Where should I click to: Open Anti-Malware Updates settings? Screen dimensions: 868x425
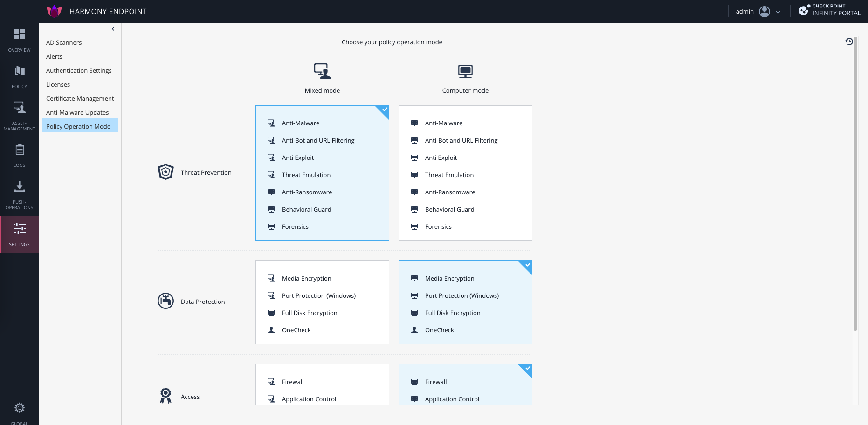(x=77, y=112)
